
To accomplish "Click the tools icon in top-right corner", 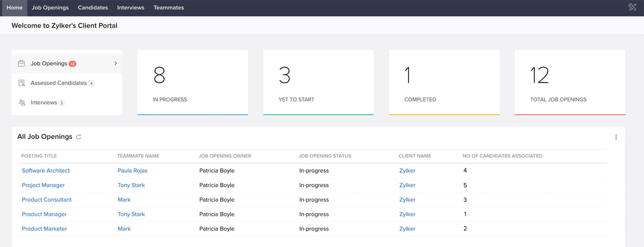I will coord(632,7).
